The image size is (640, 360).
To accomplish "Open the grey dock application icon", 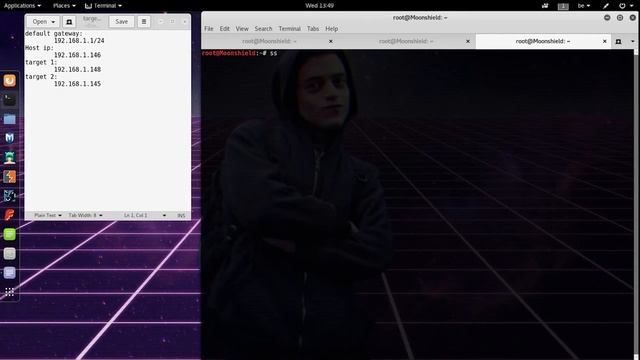I will (x=10, y=253).
